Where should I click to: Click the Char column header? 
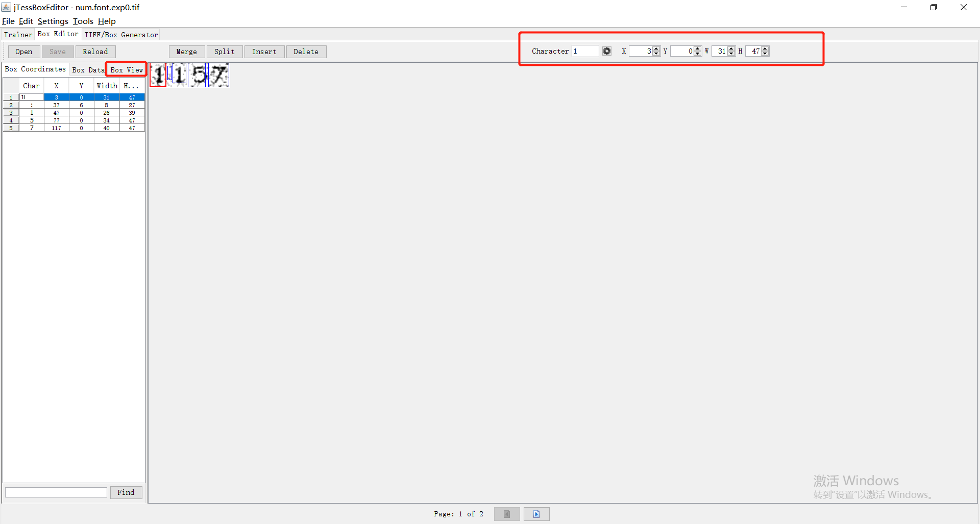click(31, 86)
